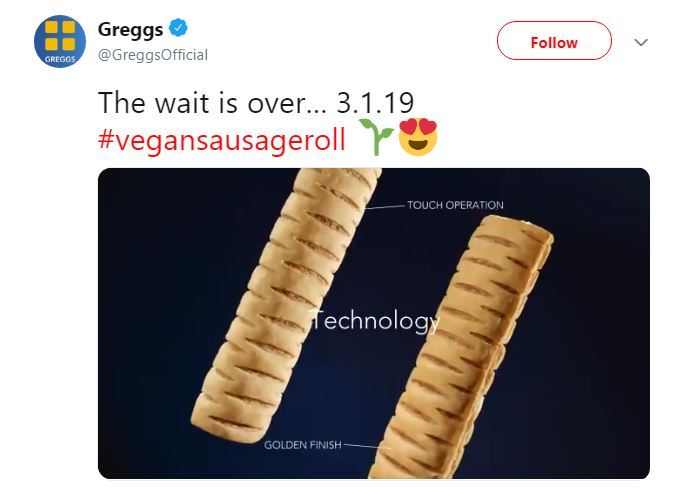Click the blue verified badge

[178, 28]
